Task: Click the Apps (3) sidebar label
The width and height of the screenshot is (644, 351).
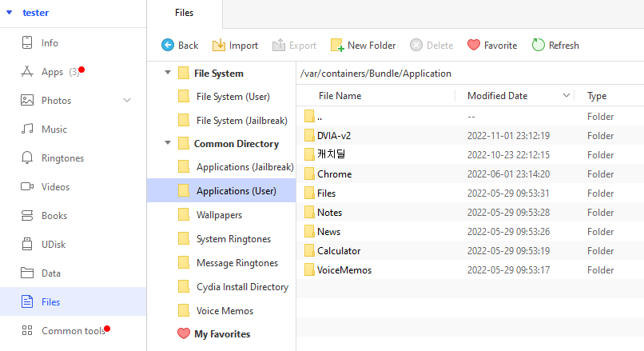Action: click(61, 72)
